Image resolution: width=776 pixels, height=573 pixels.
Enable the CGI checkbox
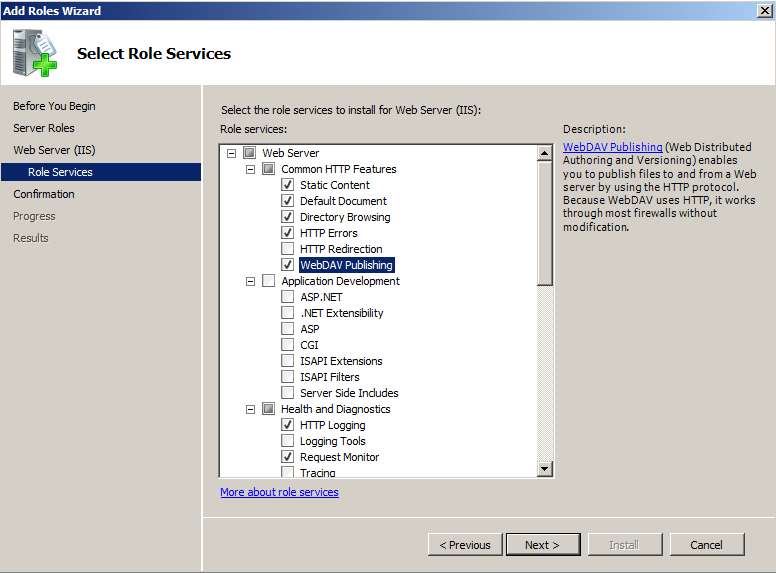pyautogui.click(x=288, y=345)
